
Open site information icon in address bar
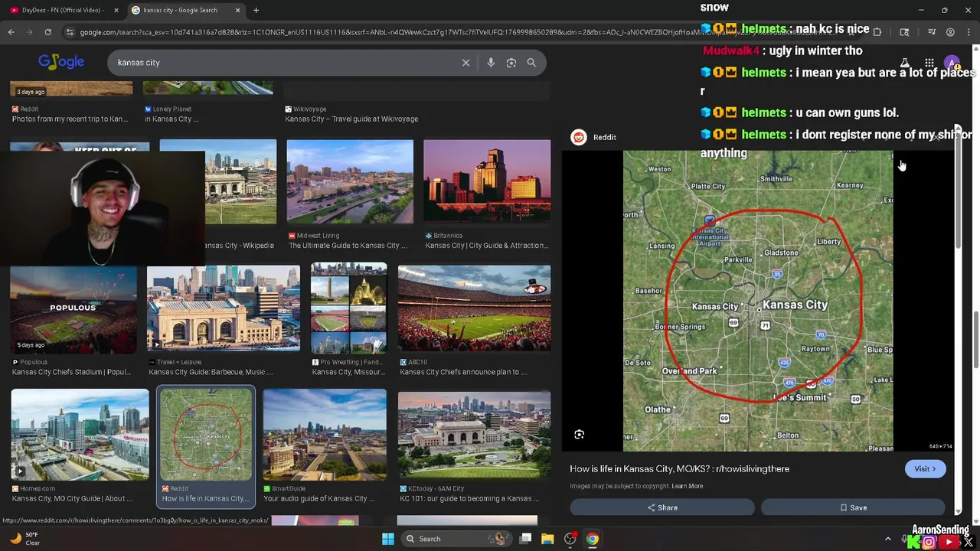[70, 32]
